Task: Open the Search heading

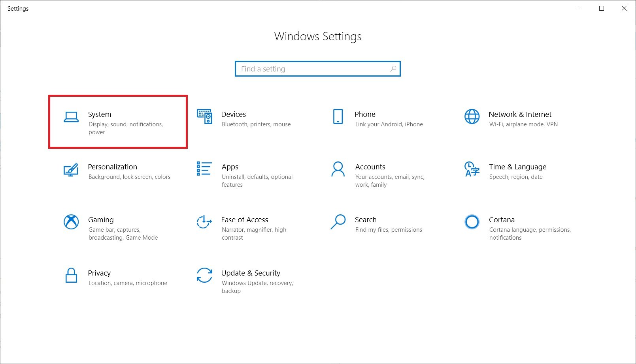Action: [366, 220]
